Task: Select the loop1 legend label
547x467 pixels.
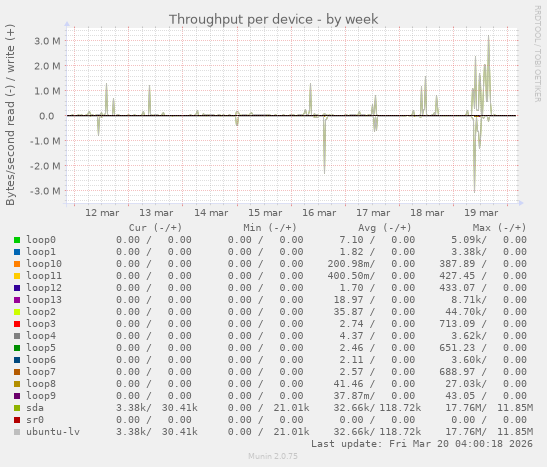Action: click(x=41, y=252)
